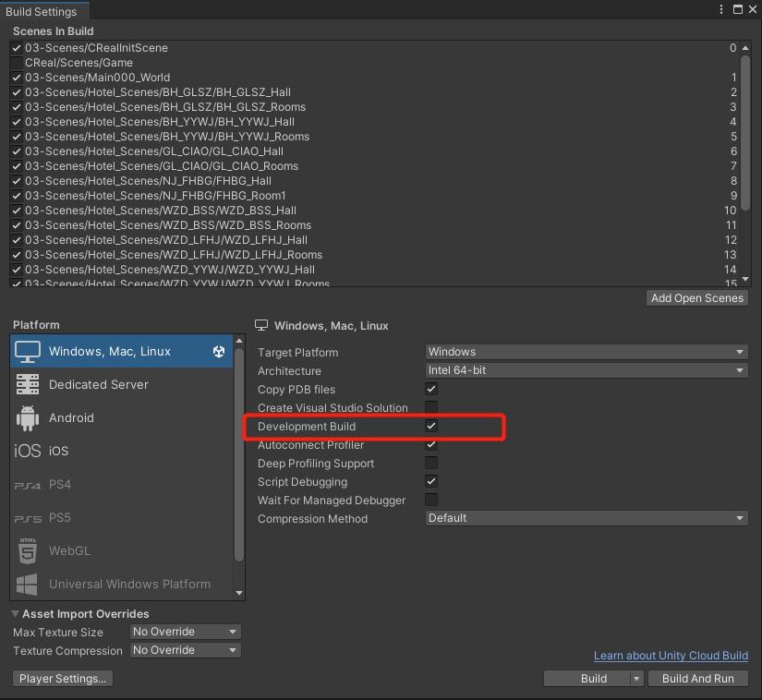Select scene GL_CIAO_Hall row
This screenshot has width=762, height=700.
[x=374, y=151]
